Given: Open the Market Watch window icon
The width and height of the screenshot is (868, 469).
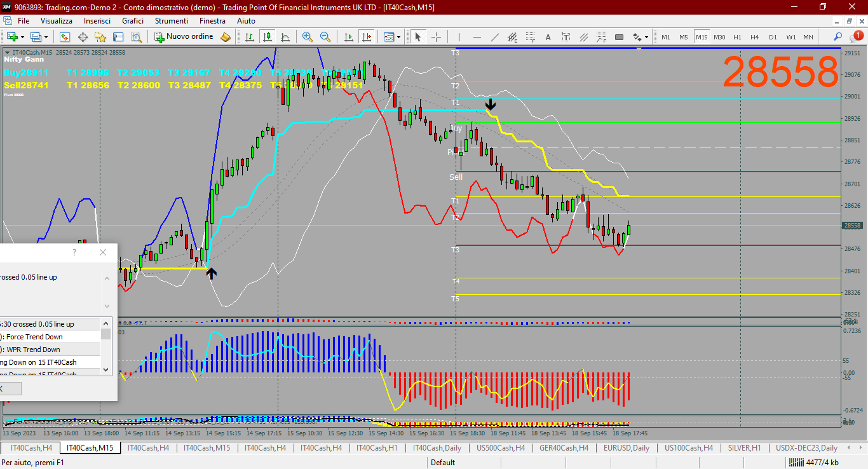Looking at the screenshot, I should coord(65,37).
